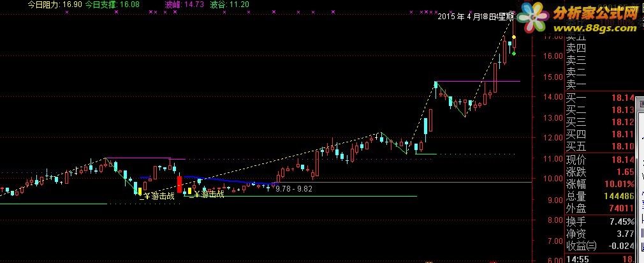Select the large solid red candle near 游击战
The width and height of the screenshot is (644, 263).
[x=179, y=184]
